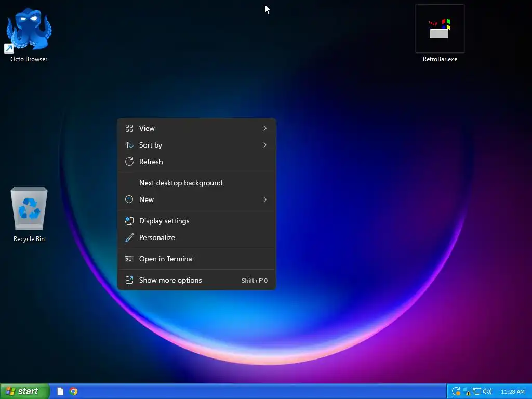The width and height of the screenshot is (532, 399).
Task: Launch Chrome from the taskbar
Action: coord(73,391)
